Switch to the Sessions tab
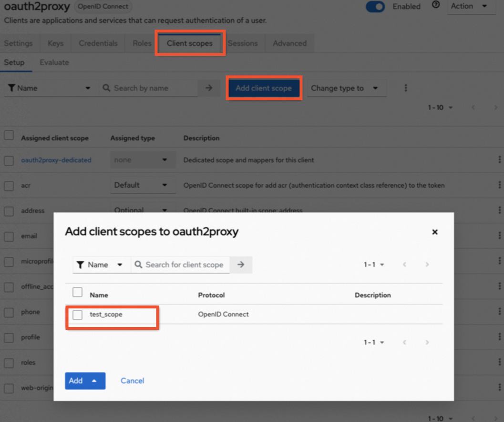 [243, 43]
